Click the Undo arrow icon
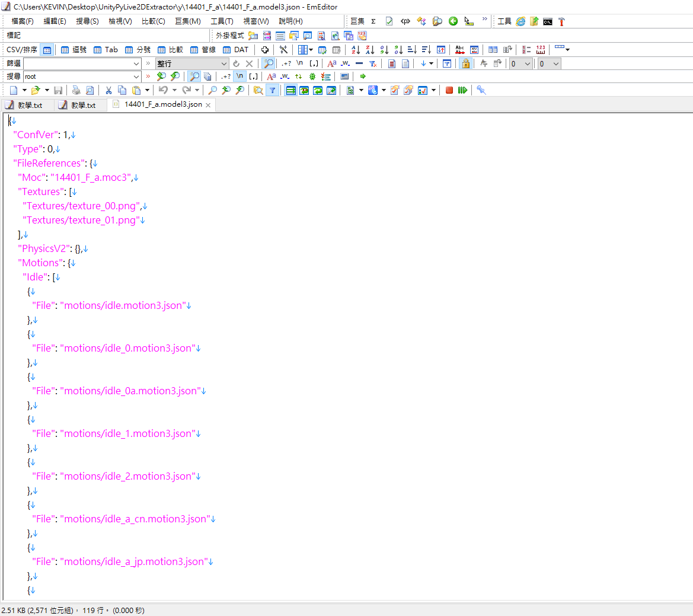Image resolution: width=693 pixels, height=616 pixels. (x=163, y=90)
